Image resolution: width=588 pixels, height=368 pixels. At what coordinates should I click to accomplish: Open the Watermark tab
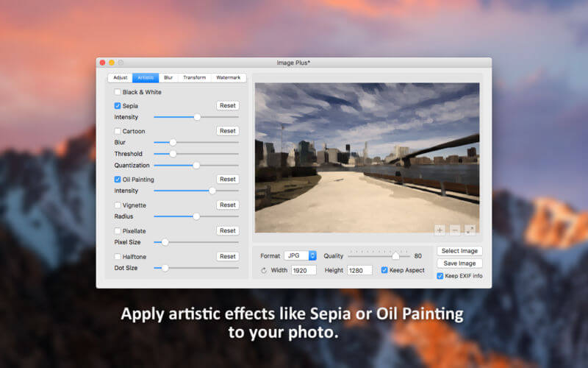[228, 78]
